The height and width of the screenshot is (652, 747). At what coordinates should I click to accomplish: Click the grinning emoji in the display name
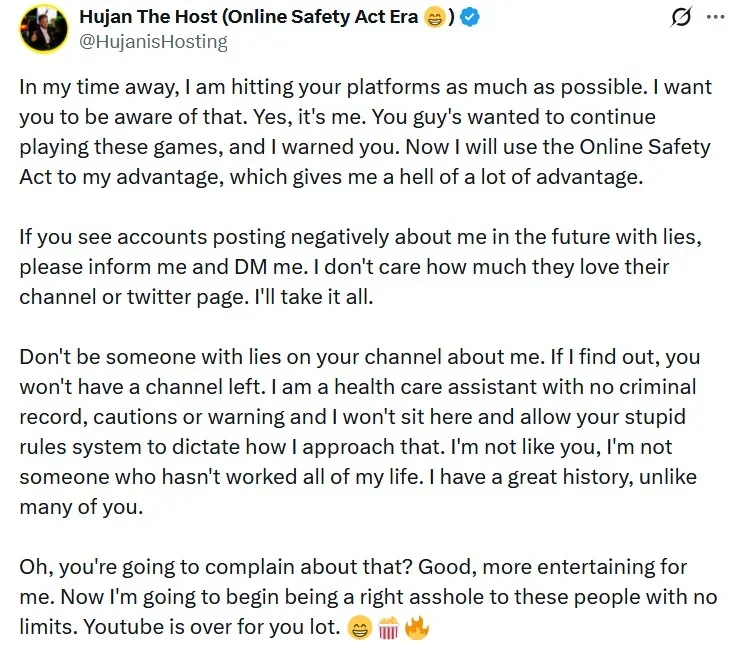pos(435,18)
